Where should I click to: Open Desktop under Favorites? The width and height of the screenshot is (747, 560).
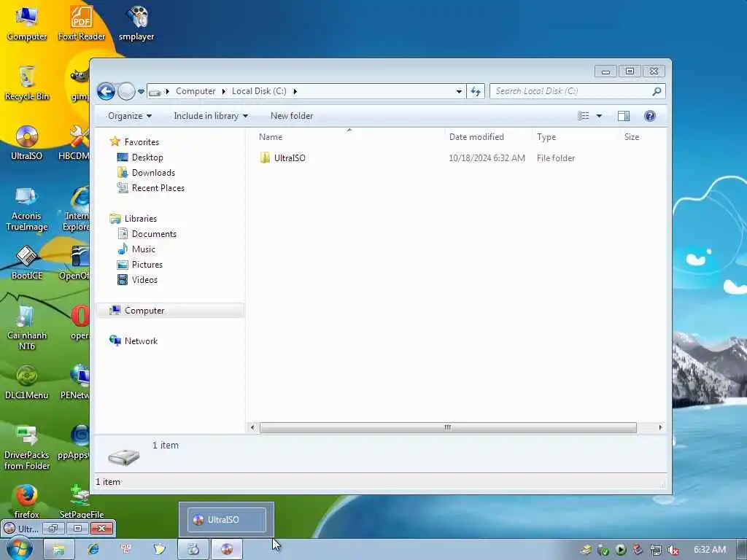click(x=147, y=157)
